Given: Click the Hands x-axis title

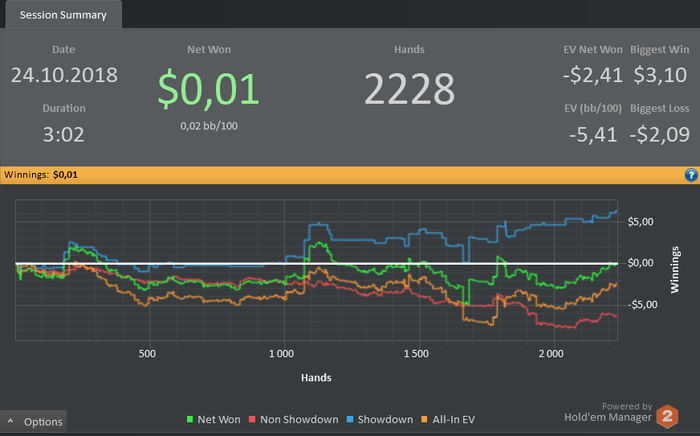Looking at the screenshot, I should (316, 378).
